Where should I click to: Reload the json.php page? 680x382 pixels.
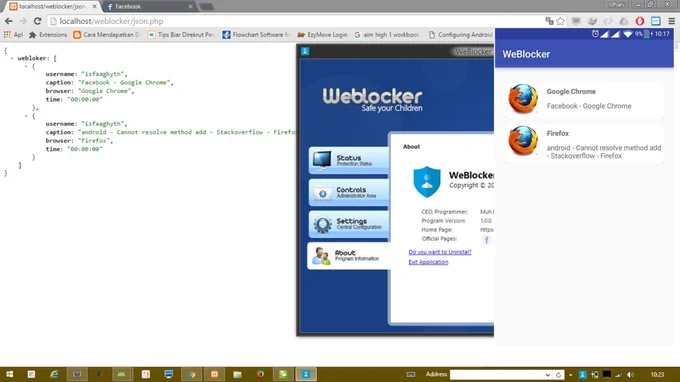38,21
